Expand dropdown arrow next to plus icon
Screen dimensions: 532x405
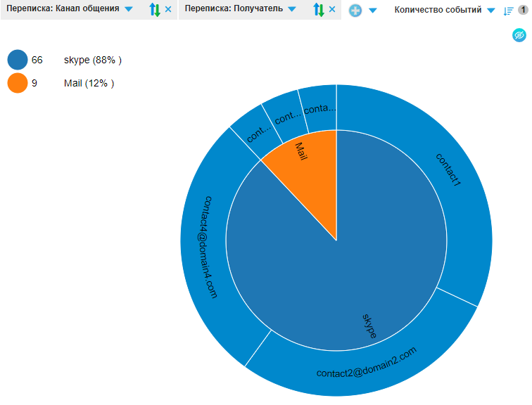373,11
